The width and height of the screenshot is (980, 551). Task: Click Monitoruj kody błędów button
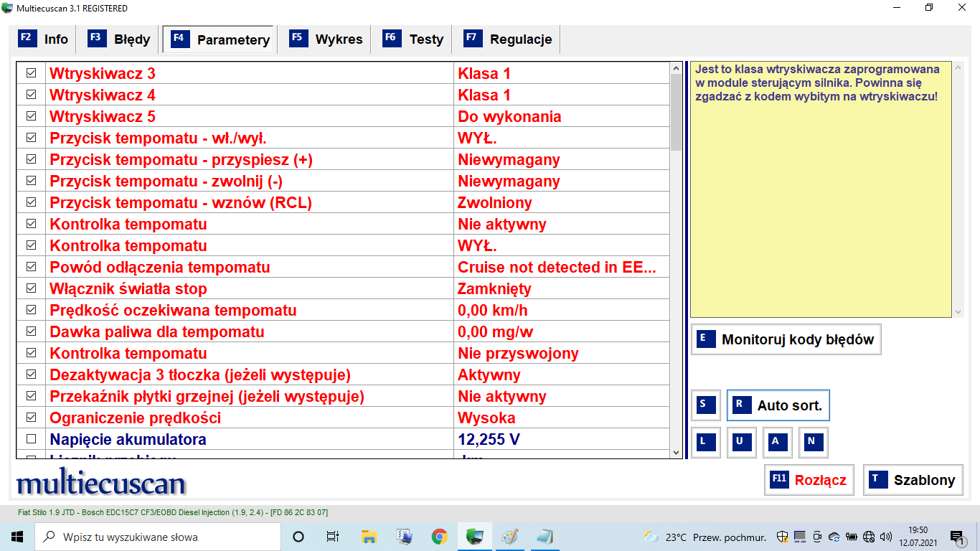point(786,339)
